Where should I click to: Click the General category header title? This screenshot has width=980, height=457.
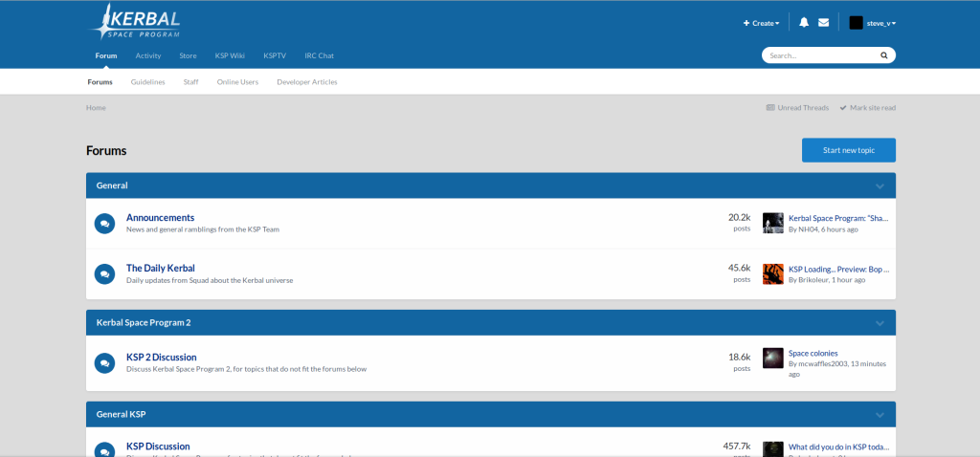point(112,185)
